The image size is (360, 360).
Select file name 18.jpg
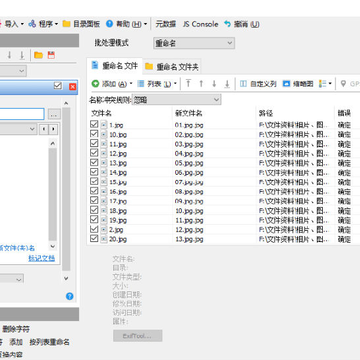118,211
